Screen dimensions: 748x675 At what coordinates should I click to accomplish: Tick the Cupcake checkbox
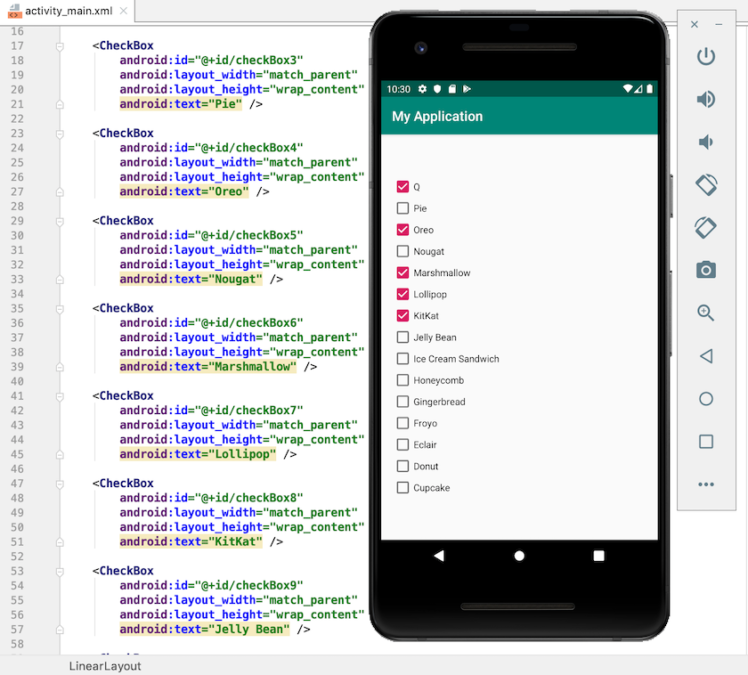pyautogui.click(x=403, y=488)
